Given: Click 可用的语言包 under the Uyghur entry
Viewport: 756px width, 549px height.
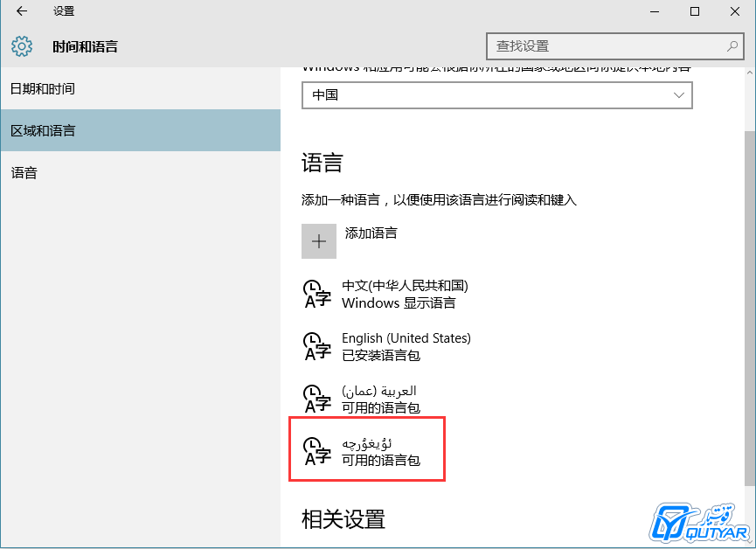Looking at the screenshot, I should coord(381,461).
